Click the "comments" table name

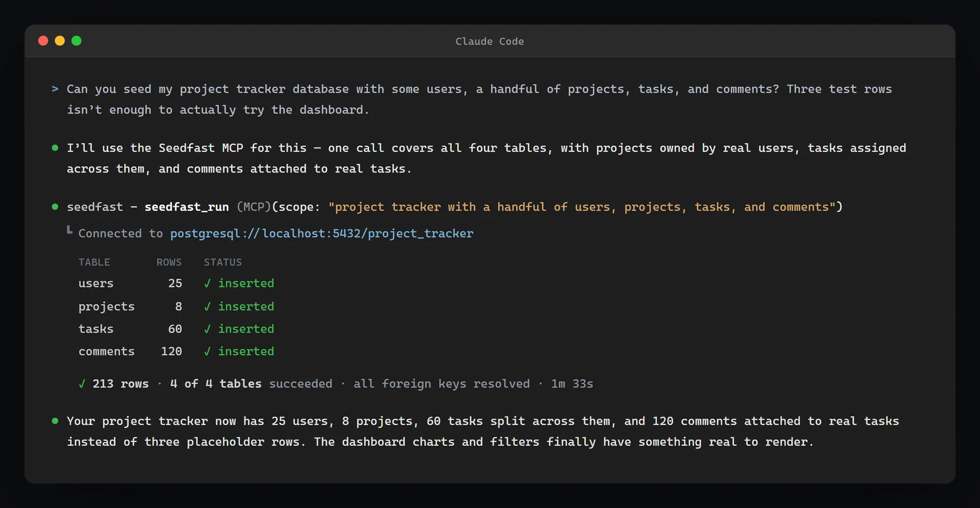click(x=107, y=351)
